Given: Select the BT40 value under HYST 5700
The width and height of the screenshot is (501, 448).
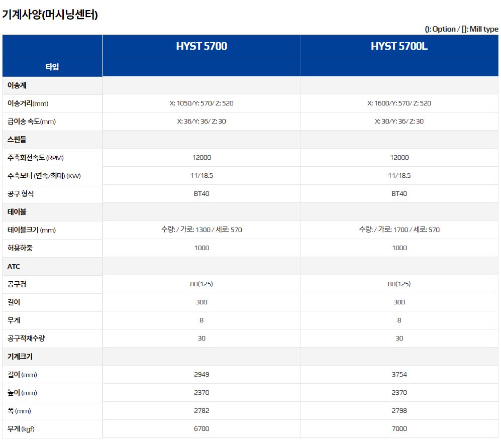Looking at the screenshot, I should click(202, 194).
